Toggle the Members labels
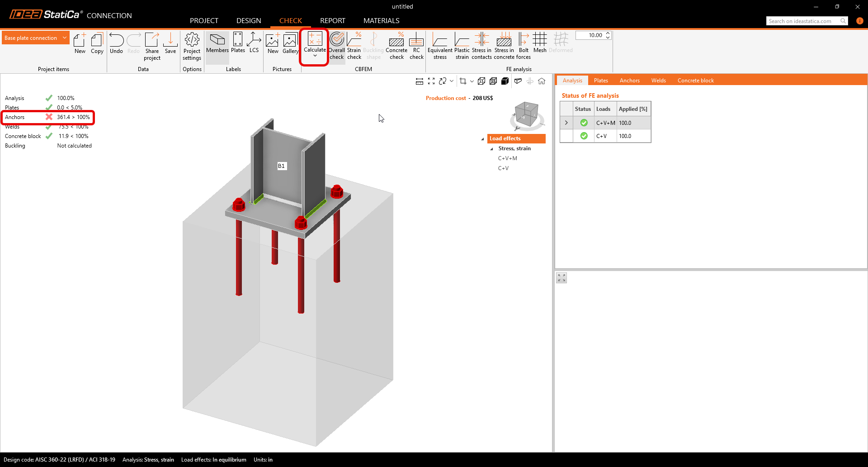The height and width of the screenshot is (467, 868). click(x=217, y=43)
